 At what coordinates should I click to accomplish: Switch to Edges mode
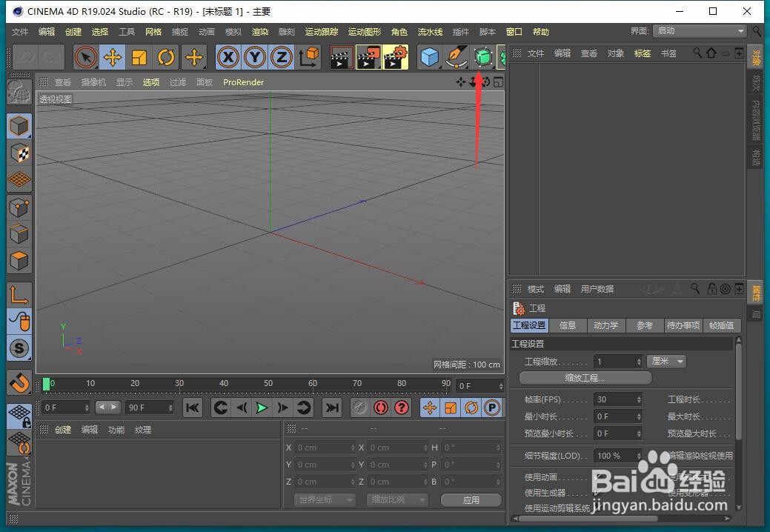(19, 233)
